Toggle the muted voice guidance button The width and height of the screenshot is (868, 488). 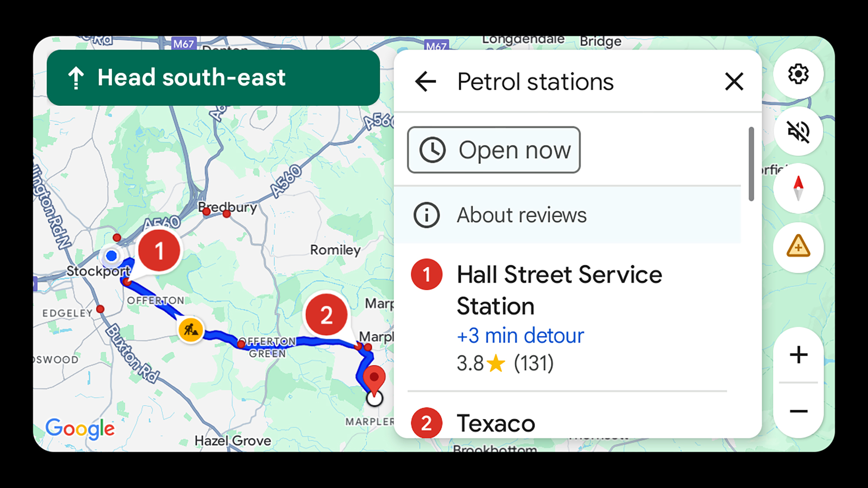(798, 131)
